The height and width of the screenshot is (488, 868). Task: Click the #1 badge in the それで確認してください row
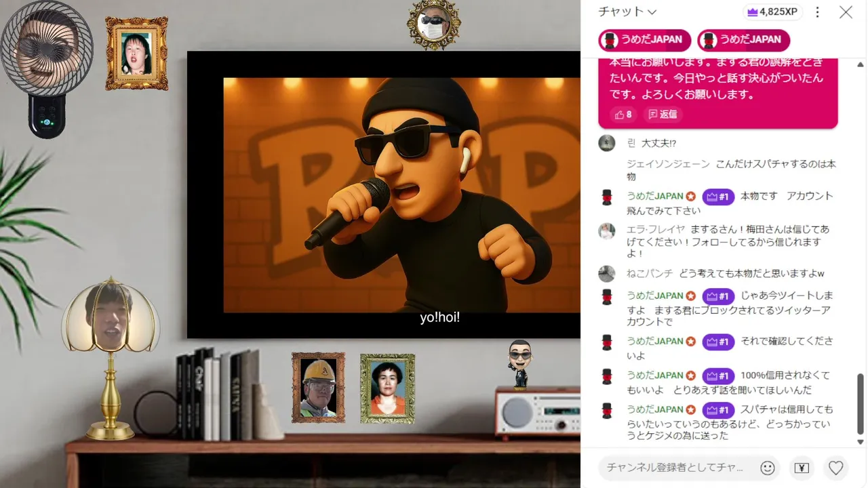[718, 342]
